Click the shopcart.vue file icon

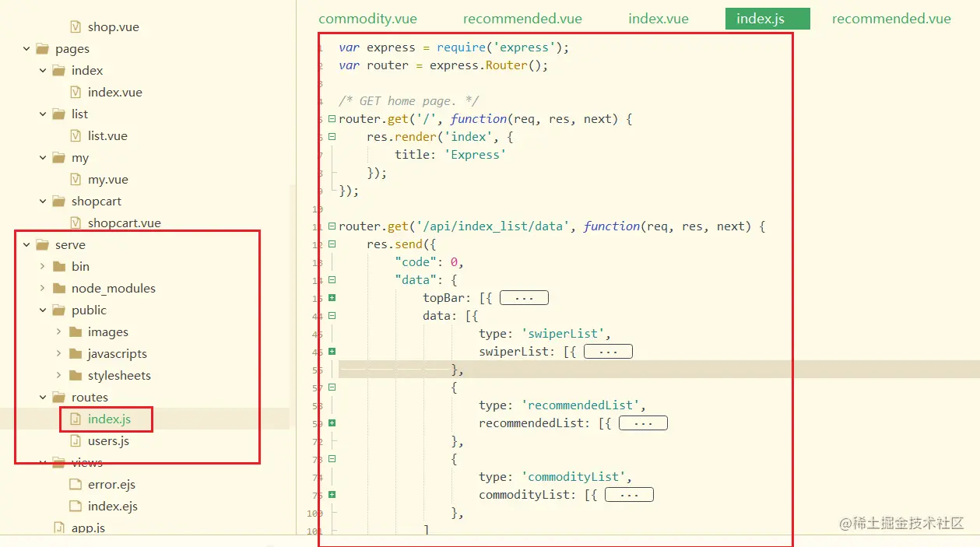click(x=76, y=223)
